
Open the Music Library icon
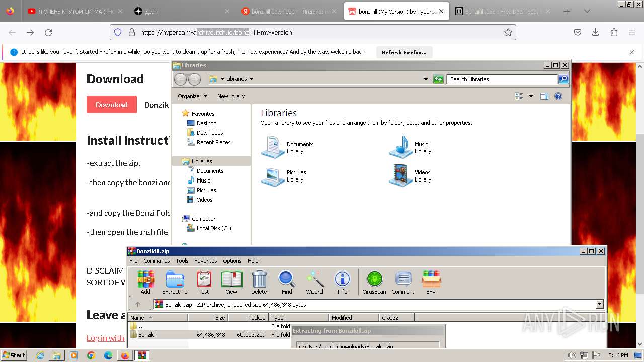pos(400,147)
